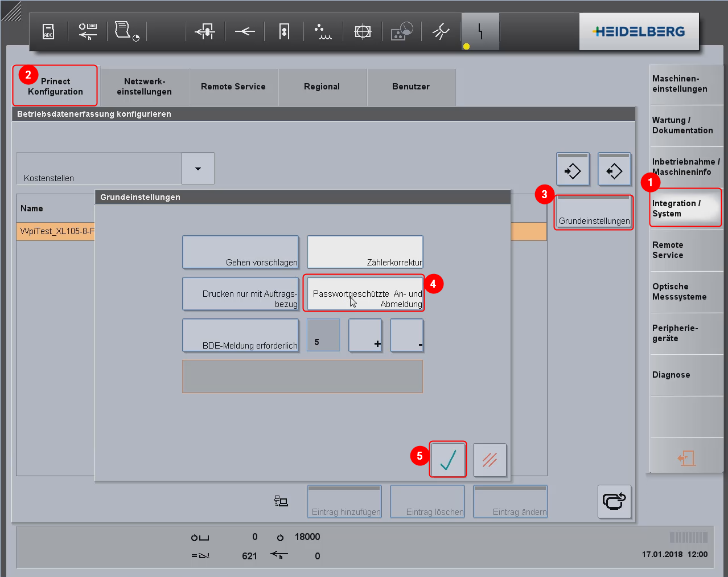Click the refresh stack icon at bottom right
Screen dimensions: 728x577
point(614,501)
